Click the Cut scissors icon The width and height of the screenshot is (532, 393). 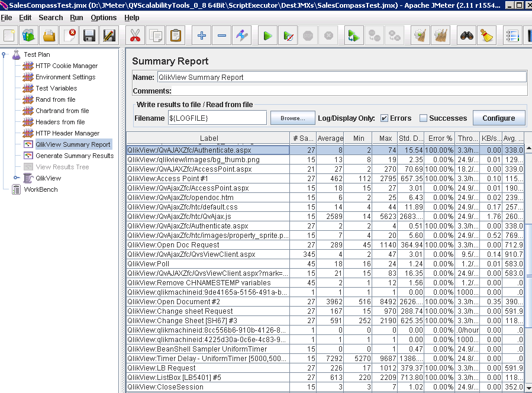[x=136, y=36]
